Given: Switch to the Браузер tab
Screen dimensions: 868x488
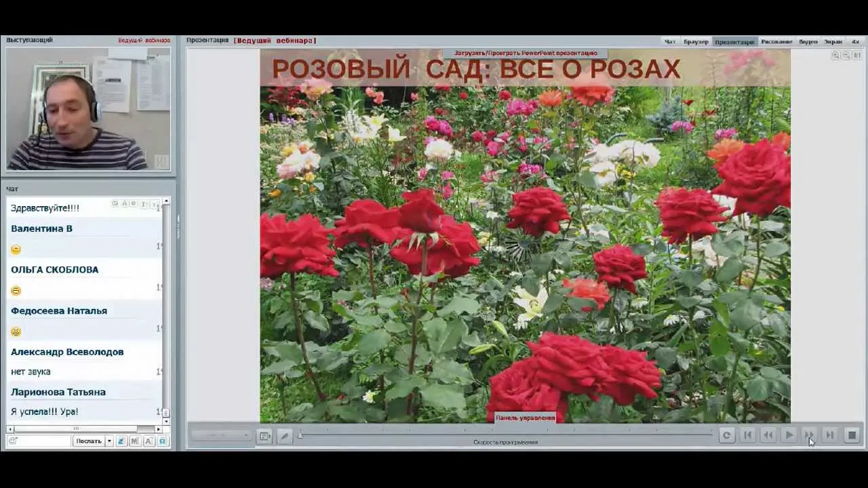Looking at the screenshot, I should 696,41.
